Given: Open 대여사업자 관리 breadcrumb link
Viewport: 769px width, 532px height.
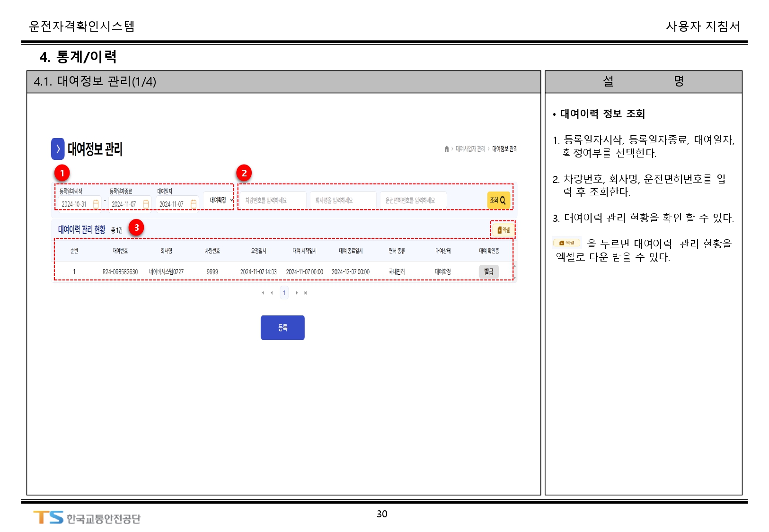Looking at the screenshot, I should click(470, 149).
